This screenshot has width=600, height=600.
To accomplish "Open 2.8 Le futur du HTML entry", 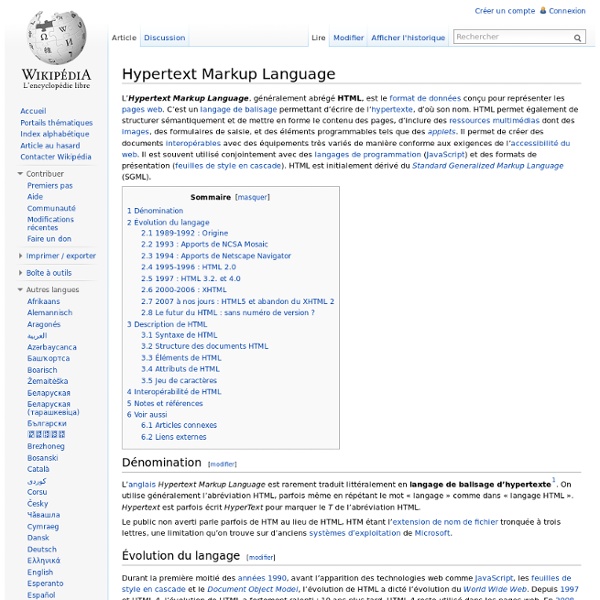I will [228, 313].
